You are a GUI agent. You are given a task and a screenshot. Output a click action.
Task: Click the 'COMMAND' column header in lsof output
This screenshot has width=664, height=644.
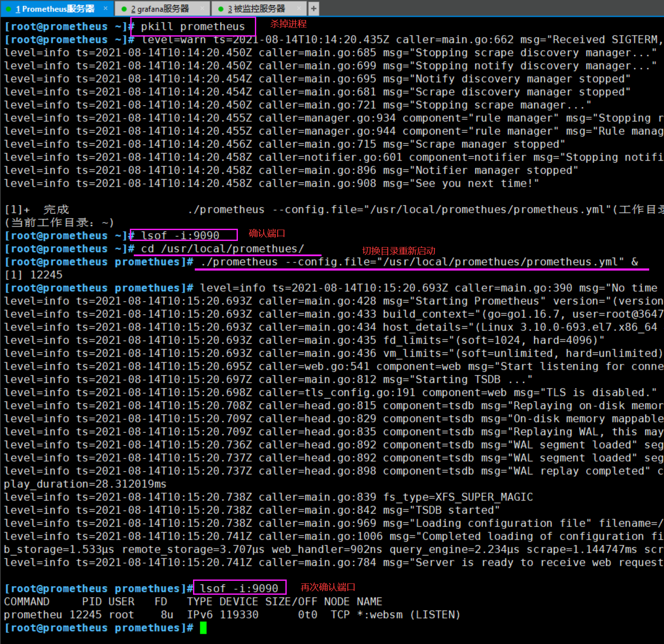[x=27, y=602]
